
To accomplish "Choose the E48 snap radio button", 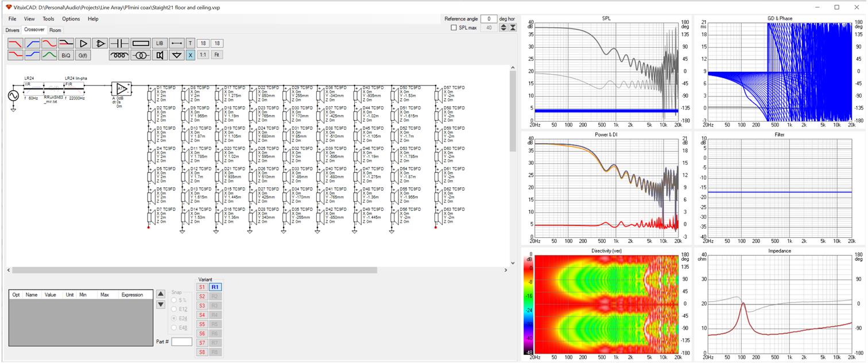I will point(175,327).
